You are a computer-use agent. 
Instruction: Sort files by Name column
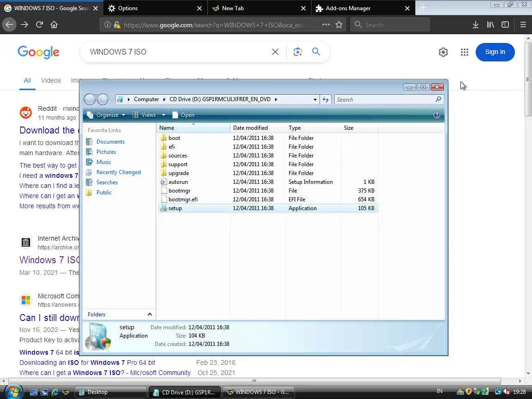pos(193,128)
